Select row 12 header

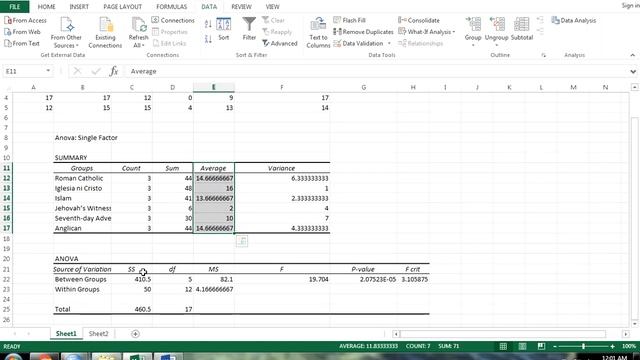[6, 178]
